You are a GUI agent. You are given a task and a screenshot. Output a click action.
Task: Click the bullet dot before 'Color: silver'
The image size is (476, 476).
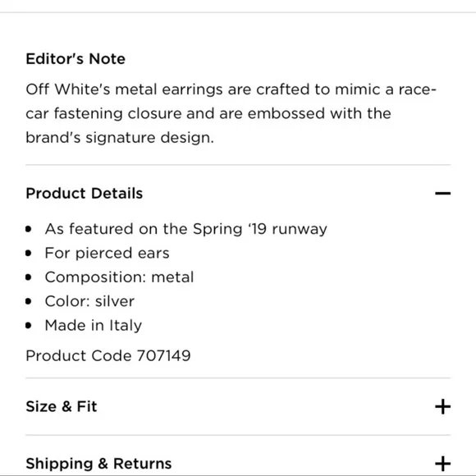29,301
